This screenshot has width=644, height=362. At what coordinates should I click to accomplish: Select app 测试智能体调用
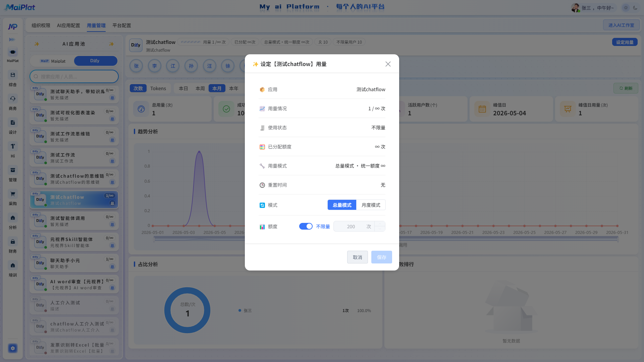(74, 221)
